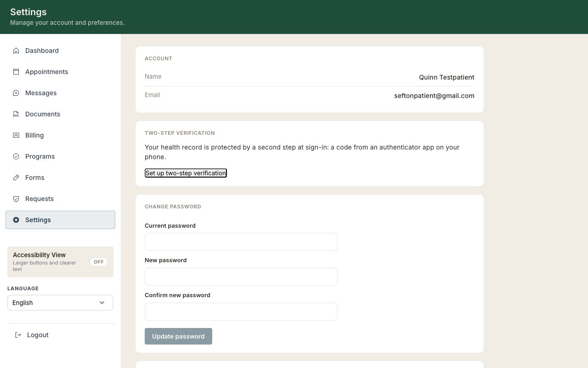Click the LANGUAGE label
This screenshot has height=368, width=588.
(x=23, y=288)
